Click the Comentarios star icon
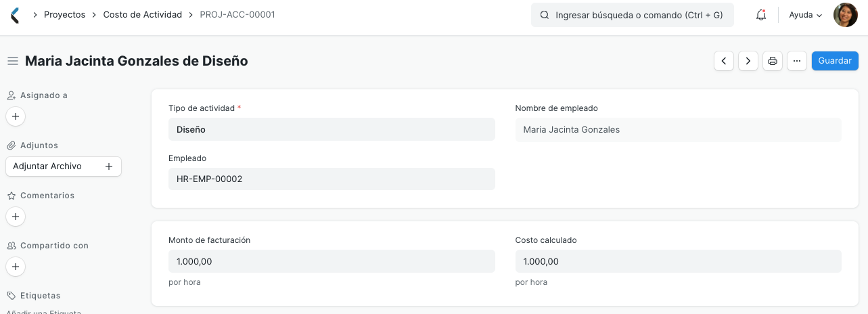The image size is (868, 314). tap(12, 196)
